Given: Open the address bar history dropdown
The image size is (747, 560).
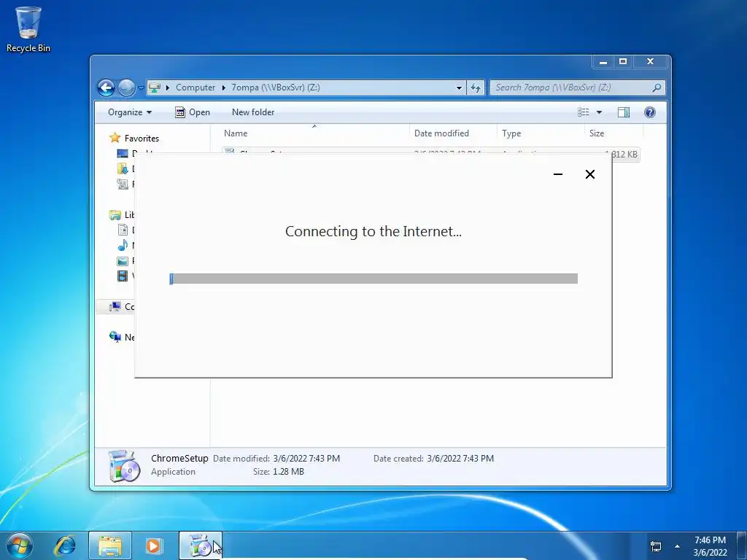Looking at the screenshot, I should pos(459,87).
